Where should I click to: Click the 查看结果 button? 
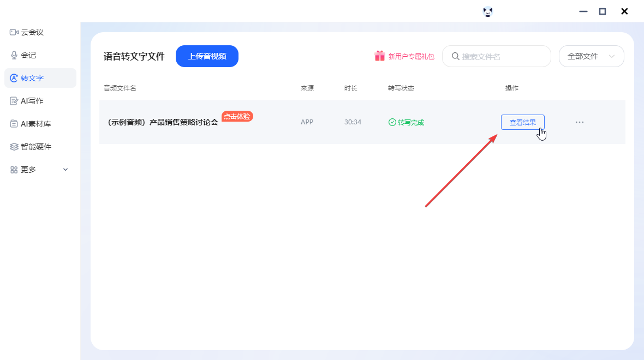click(x=522, y=122)
